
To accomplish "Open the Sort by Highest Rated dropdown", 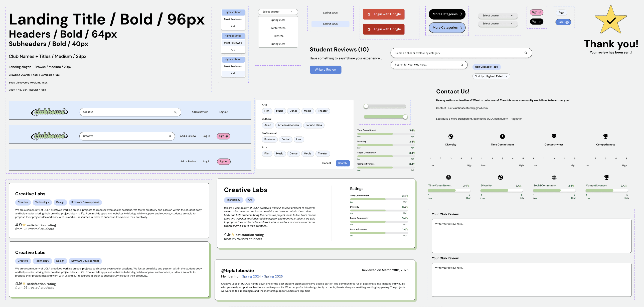I will click(x=491, y=76).
